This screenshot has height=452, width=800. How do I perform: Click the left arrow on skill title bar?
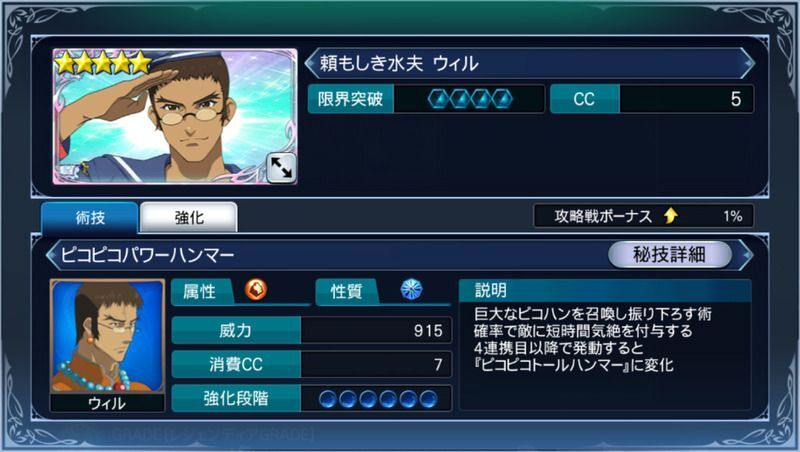pos(52,254)
